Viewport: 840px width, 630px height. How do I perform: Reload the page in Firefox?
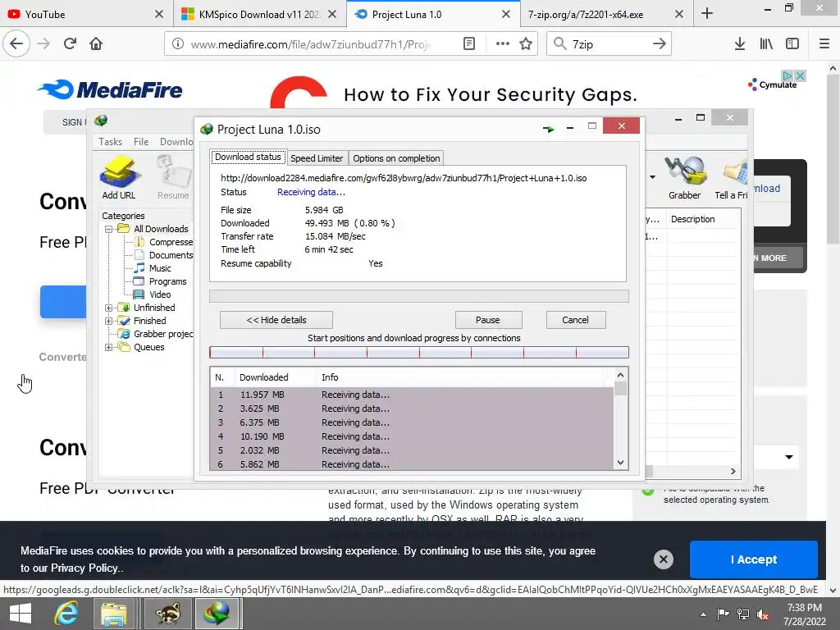coord(70,43)
